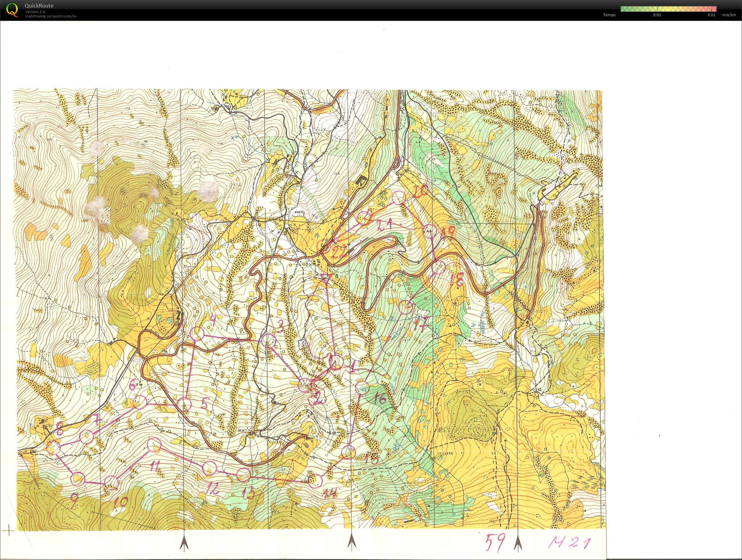This screenshot has width=742, height=560.
Task: Open the matstroeng.se/quickroute/sv link
Action: [50, 16]
